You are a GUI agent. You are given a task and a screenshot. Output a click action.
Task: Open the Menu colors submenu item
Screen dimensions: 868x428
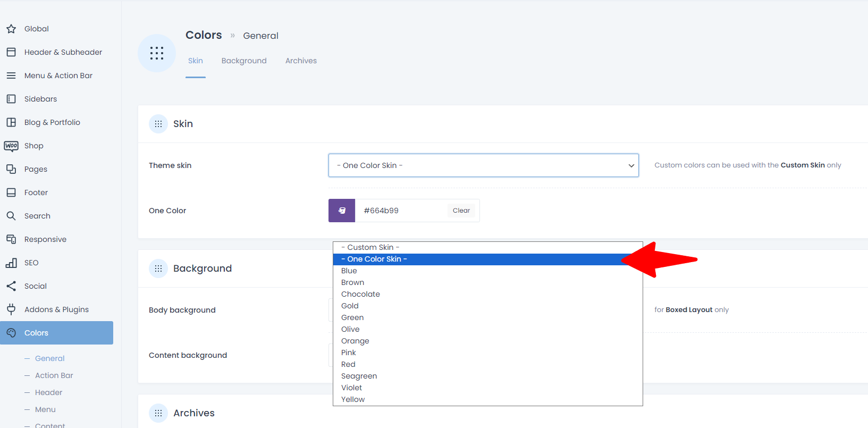click(x=45, y=409)
